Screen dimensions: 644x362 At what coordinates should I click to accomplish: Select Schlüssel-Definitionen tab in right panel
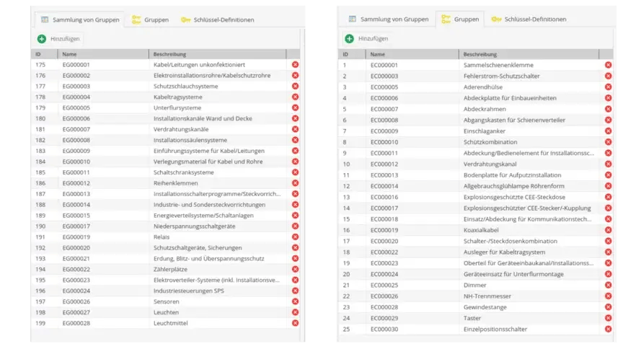(x=529, y=19)
